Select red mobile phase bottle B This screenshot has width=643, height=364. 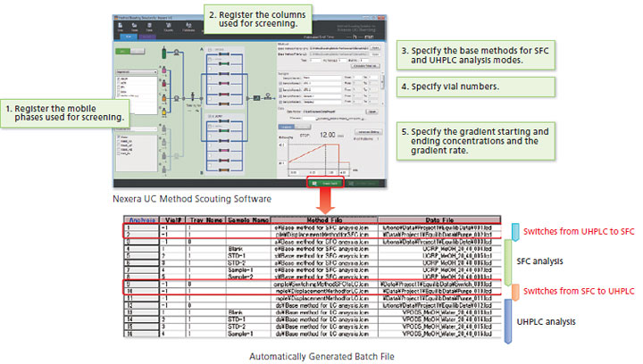[164, 84]
